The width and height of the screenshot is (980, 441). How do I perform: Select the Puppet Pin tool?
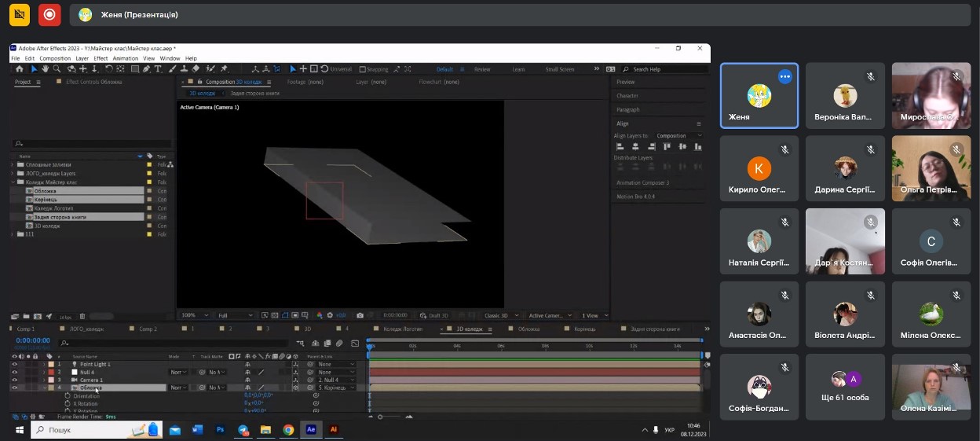pyautogui.click(x=225, y=69)
